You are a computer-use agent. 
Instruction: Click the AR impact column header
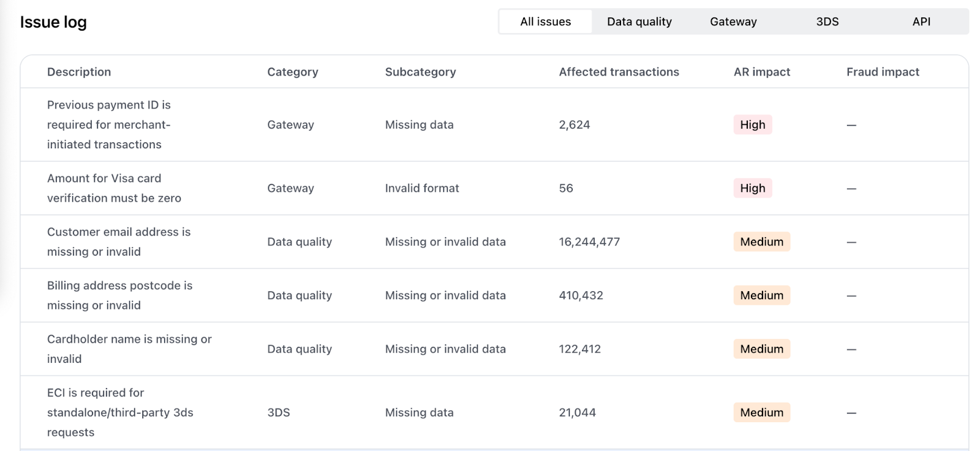coord(762,72)
